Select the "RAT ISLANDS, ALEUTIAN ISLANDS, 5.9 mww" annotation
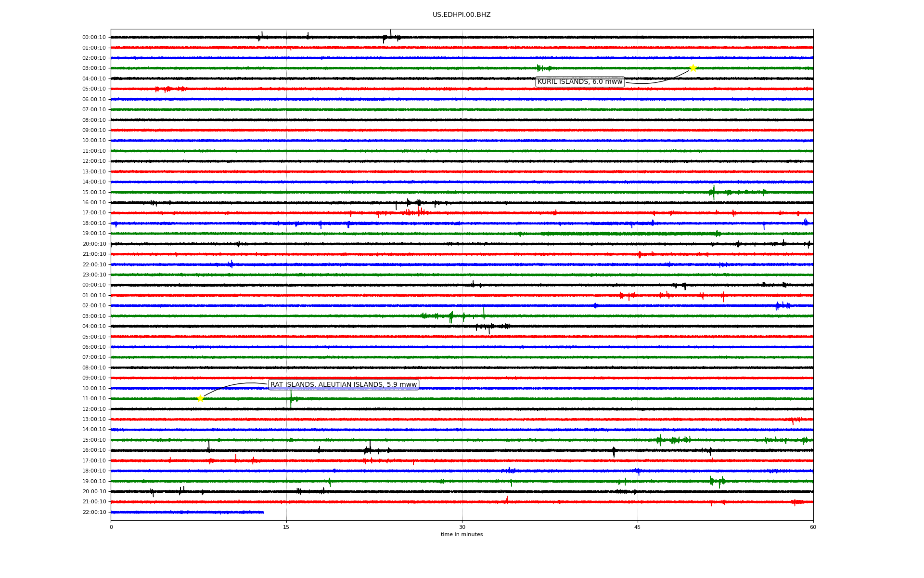 click(x=344, y=384)
